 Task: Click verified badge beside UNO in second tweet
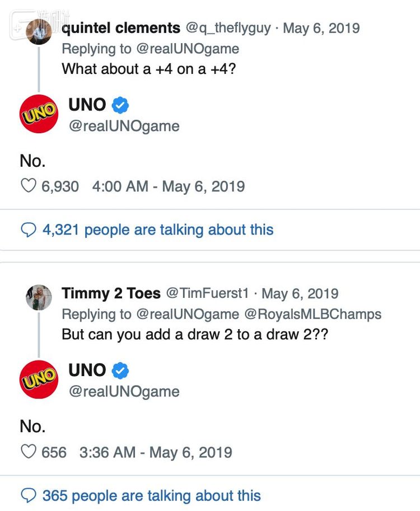[x=120, y=371]
